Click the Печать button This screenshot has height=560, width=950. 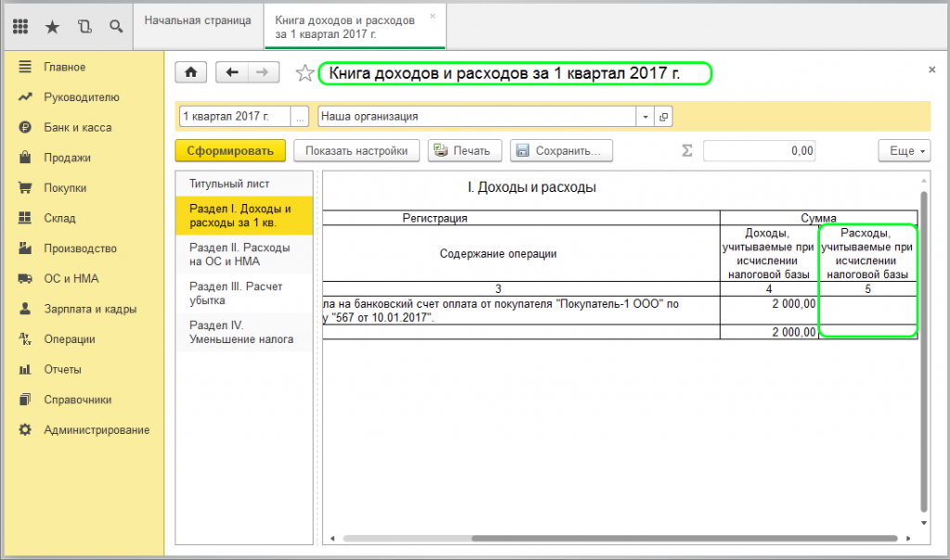[465, 151]
